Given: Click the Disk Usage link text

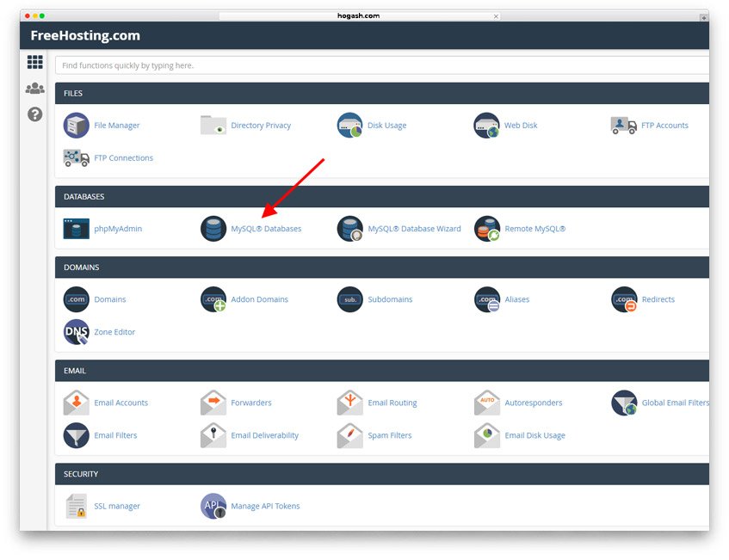Looking at the screenshot, I should click(x=386, y=126).
